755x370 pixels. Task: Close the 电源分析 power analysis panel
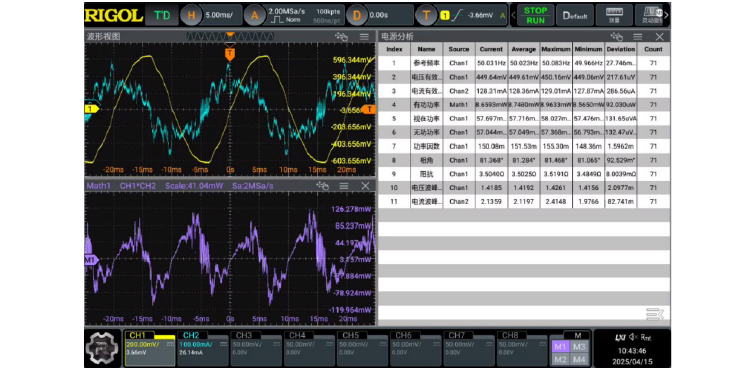pos(660,37)
